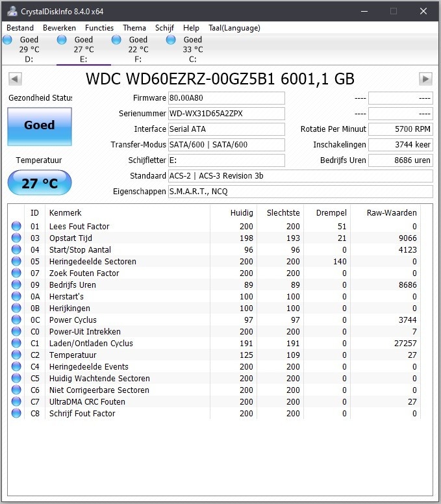Select the status orb for drive E:
The image size is (441, 504).
point(62,40)
